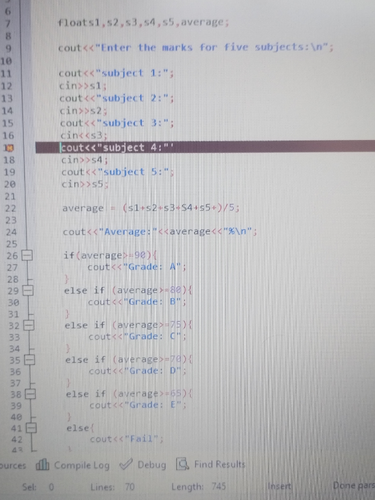The height and width of the screenshot is (500, 375).
Task: Click the "Length: 745" status bar entry
Action: 199,487
